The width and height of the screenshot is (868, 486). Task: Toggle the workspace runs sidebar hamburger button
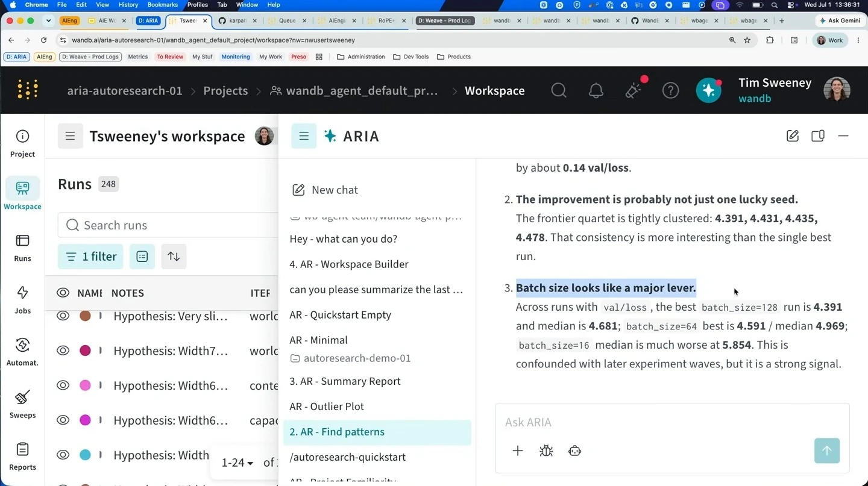point(71,136)
